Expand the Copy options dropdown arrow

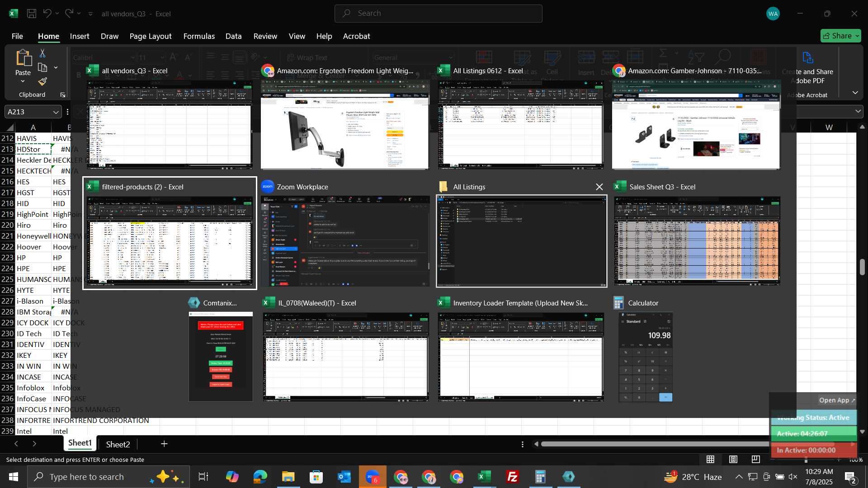point(56,68)
